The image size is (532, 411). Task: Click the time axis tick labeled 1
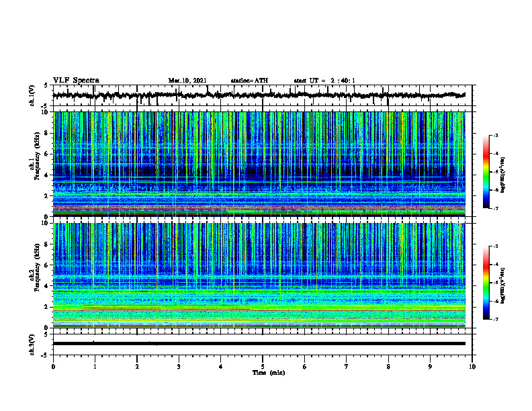(95, 367)
